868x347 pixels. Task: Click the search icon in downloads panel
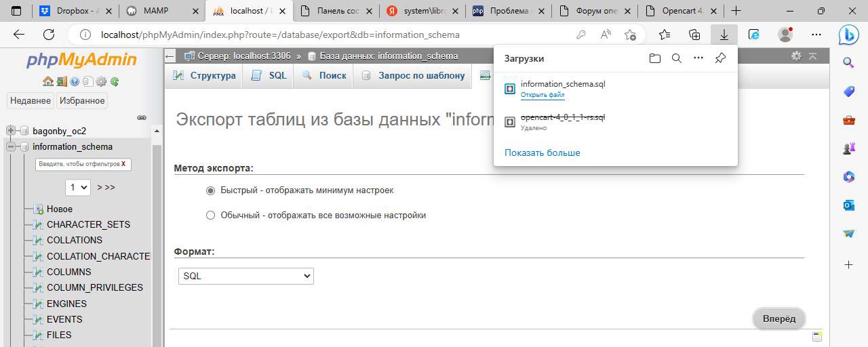(676, 58)
